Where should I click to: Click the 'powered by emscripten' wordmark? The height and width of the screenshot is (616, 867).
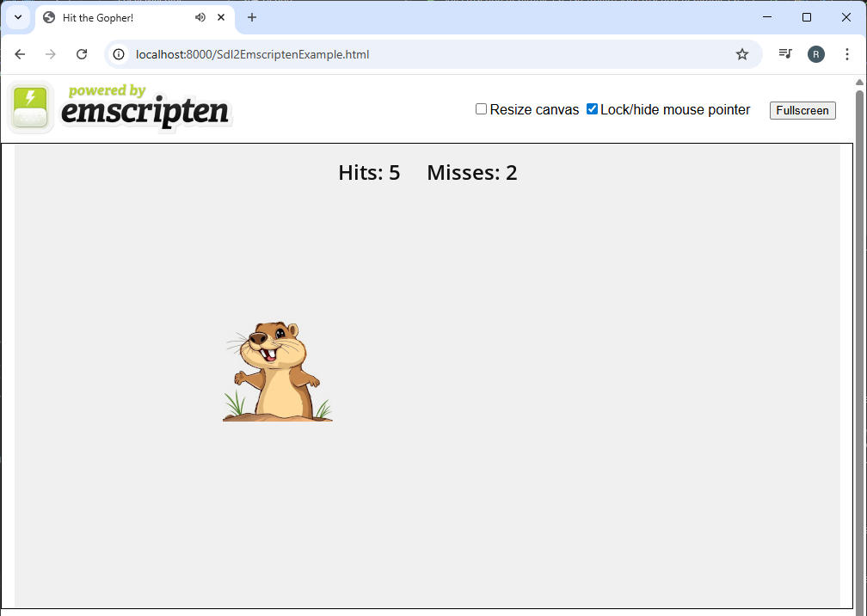click(x=144, y=106)
